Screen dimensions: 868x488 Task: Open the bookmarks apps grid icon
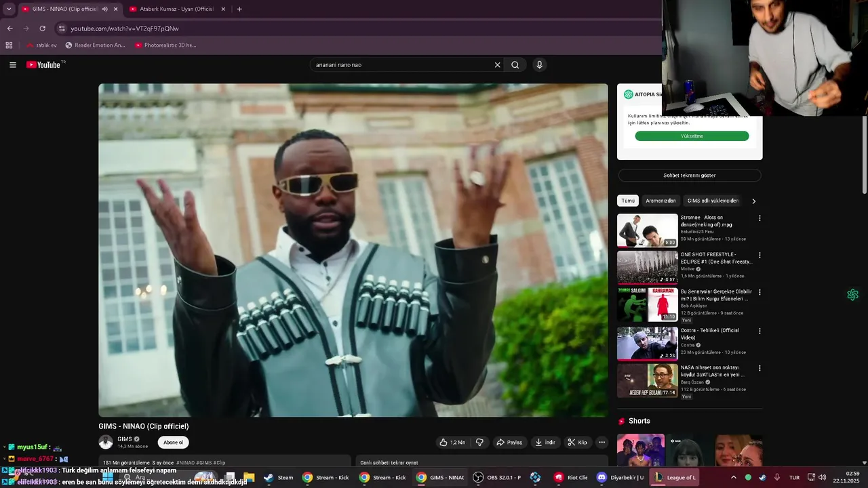(x=9, y=45)
